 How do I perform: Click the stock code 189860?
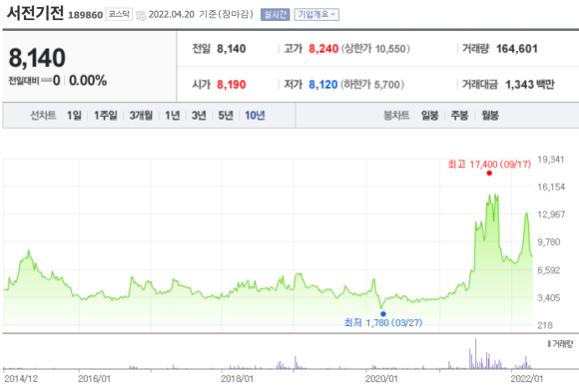(x=85, y=15)
